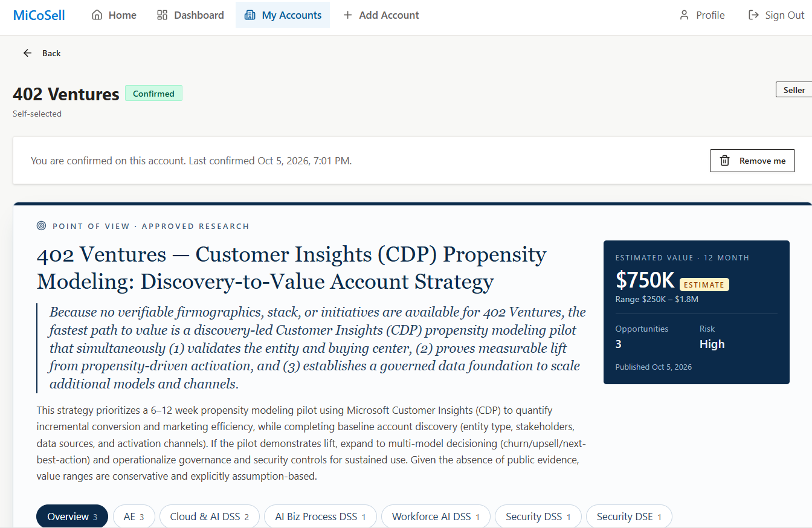The width and height of the screenshot is (812, 528).
Task: Switch to Workforce AI DSS tab
Action: tap(436, 517)
